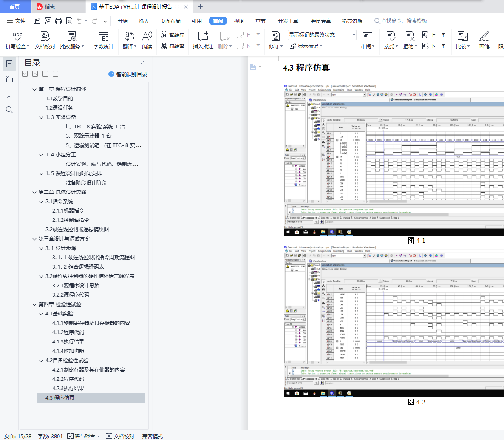This screenshot has height=440, width=504.
Task: Switch to the 引用 ribbon tab
Action: 197,21
